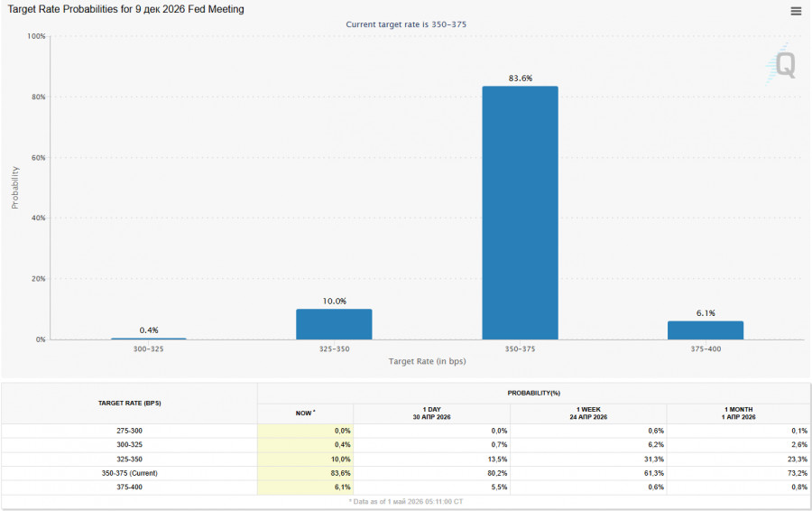Open the chart hamburger menu

(x=796, y=11)
